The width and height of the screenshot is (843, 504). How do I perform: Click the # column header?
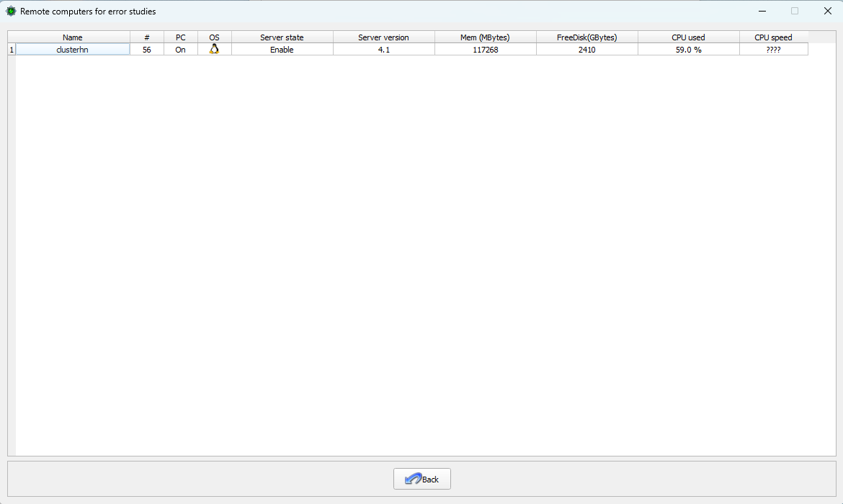click(x=147, y=37)
